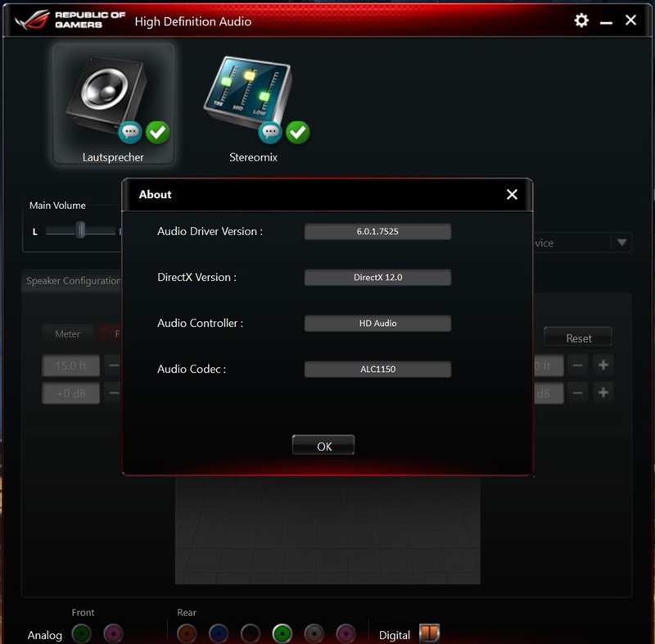This screenshot has width=655, height=644.
Task: Open the speech bubble settings on Stereomix
Action: tap(270, 132)
